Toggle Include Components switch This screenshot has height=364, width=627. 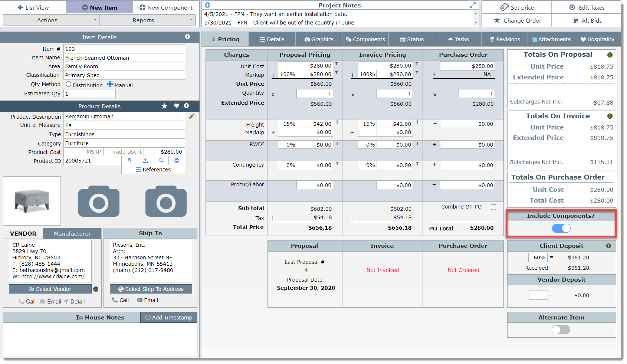(561, 229)
